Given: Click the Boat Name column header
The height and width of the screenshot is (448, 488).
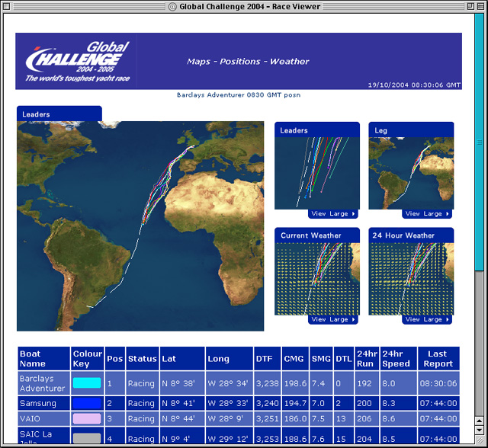Looking at the screenshot, I should [x=44, y=358].
